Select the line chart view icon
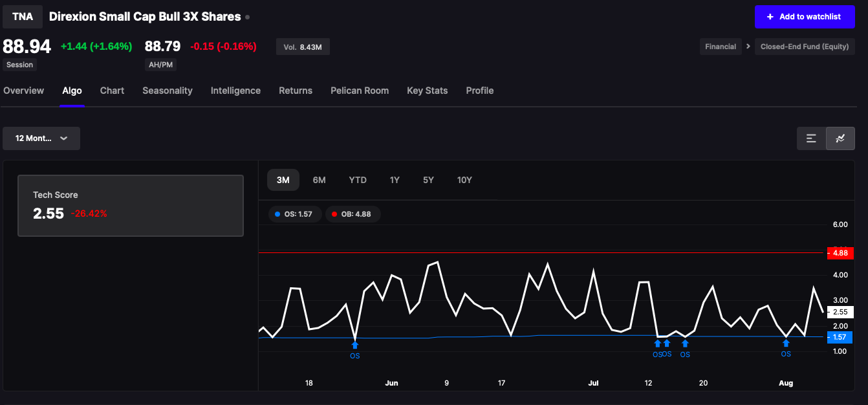Viewport: 868px width, 405px height. (x=840, y=138)
